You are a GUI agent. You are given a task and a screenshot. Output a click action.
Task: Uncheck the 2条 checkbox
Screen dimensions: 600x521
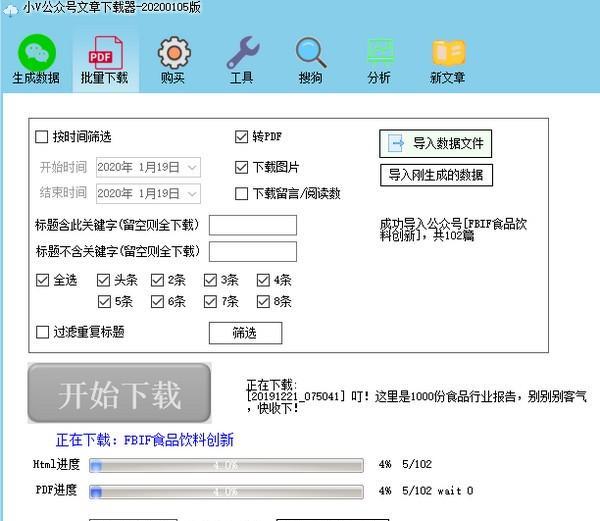point(157,280)
